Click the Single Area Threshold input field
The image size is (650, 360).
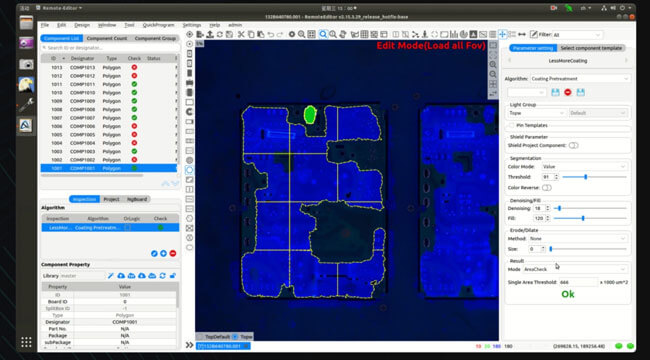click(578, 282)
